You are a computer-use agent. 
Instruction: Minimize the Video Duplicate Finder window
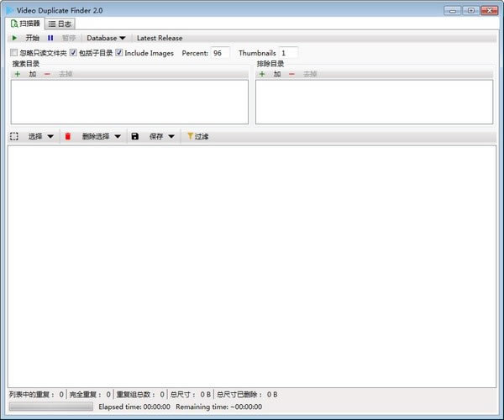[452, 11]
